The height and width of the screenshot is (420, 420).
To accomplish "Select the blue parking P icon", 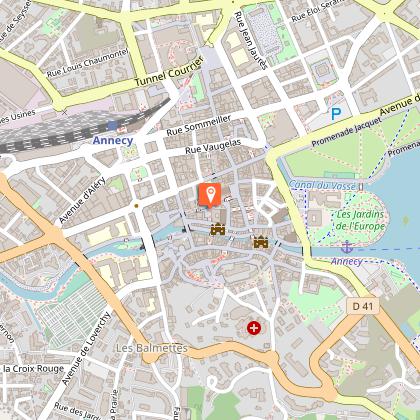I will coord(336,114).
